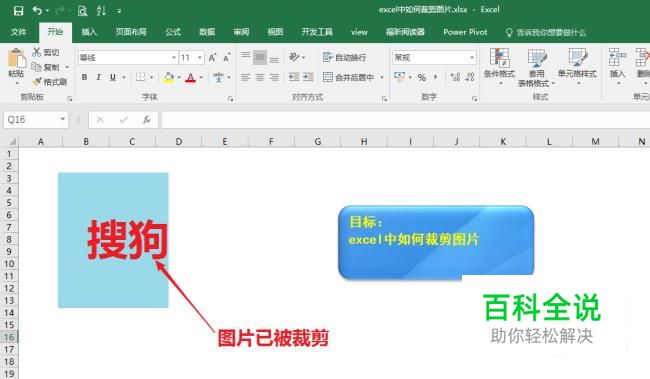Open the number format 常规 dropdown
The image size is (650, 379).
(472, 58)
